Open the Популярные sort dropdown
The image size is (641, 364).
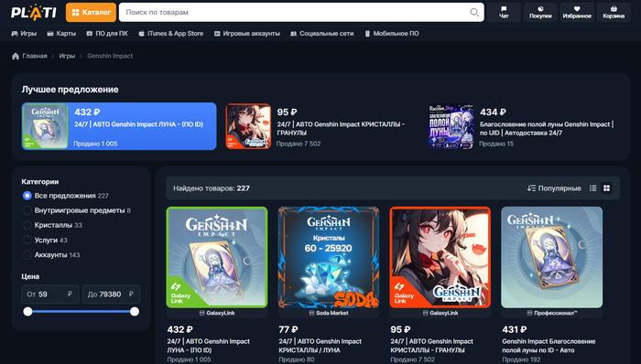[x=554, y=188]
